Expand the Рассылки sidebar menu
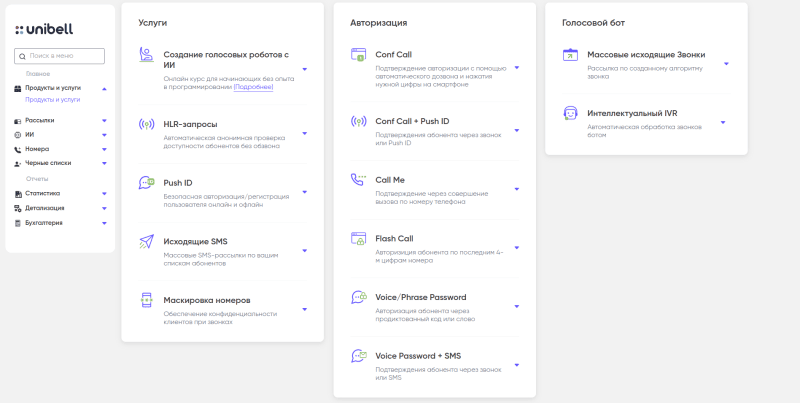The height and width of the screenshot is (403, 800). 104,120
